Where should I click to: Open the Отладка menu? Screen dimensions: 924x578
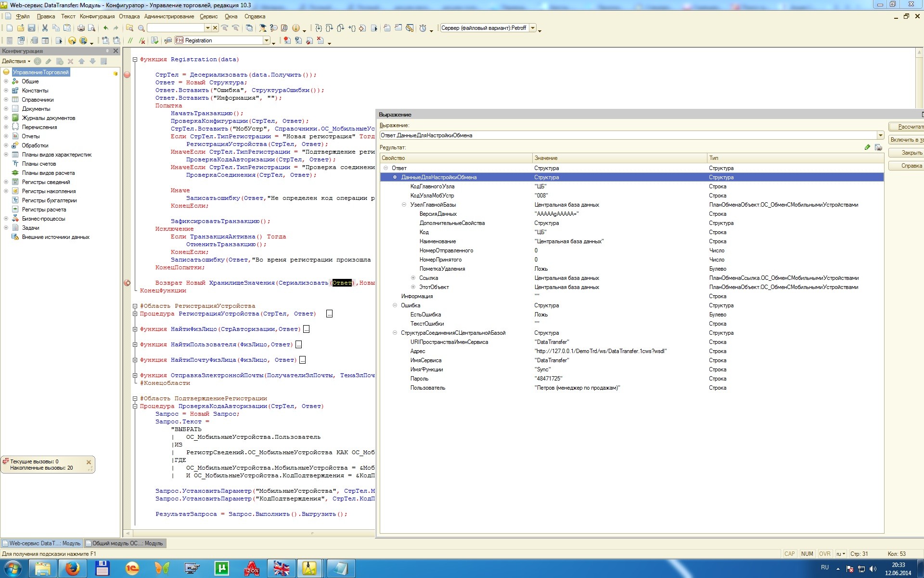(129, 16)
